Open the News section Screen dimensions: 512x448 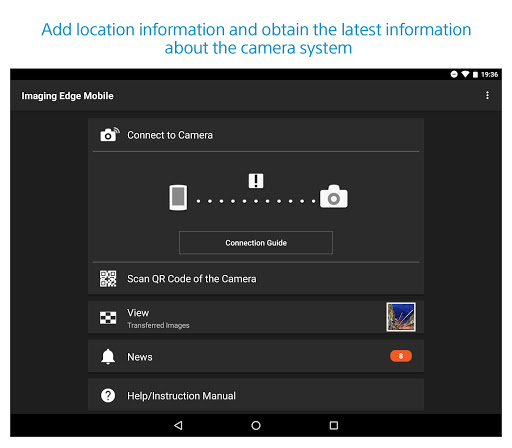pyautogui.click(x=256, y=356)
